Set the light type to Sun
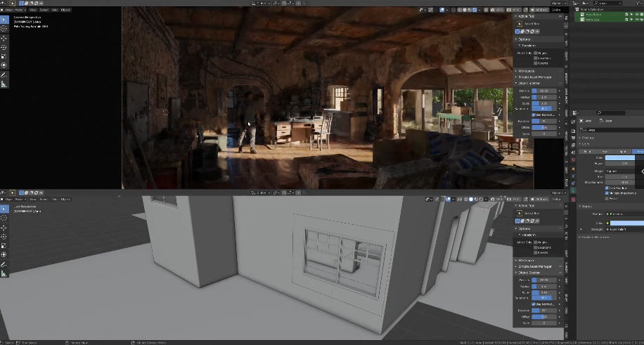The height and width of the screenshot is (345, 644). [x=605, y=151]
